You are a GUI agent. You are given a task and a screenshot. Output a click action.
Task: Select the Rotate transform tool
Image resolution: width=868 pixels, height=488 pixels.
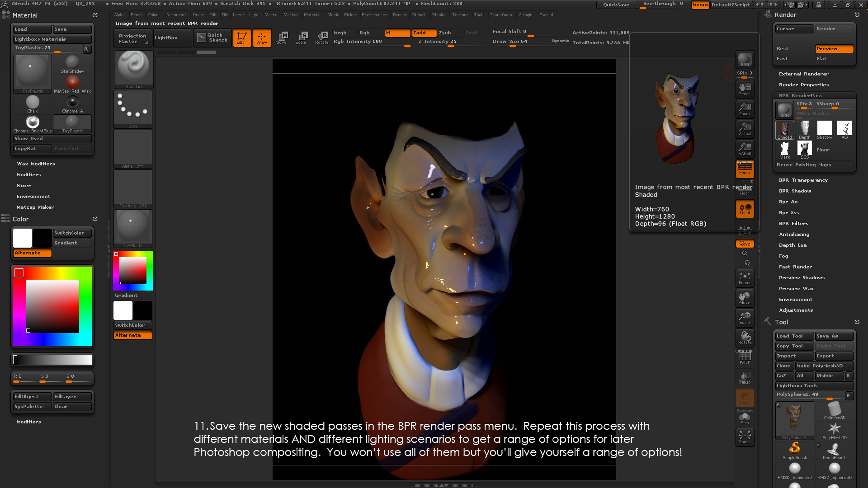coord(321,38)
